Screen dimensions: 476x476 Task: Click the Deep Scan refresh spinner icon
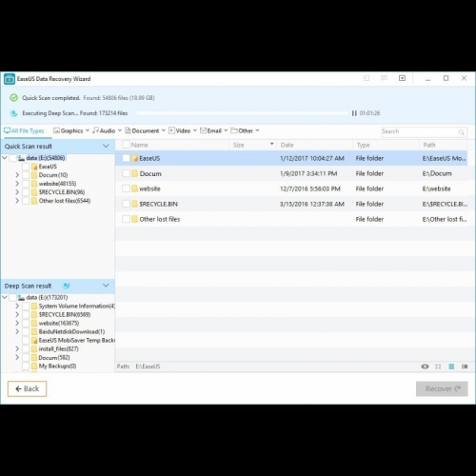(x=66, y=286)
